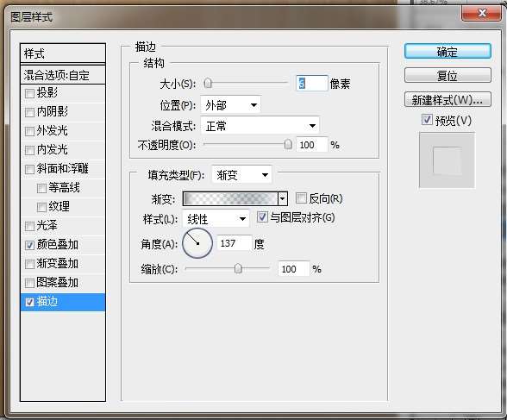Viewport: 507px width, 420px height.
Task: Click the gradient preview swatch
Action: pyautogui.click(x=230, y=198)
